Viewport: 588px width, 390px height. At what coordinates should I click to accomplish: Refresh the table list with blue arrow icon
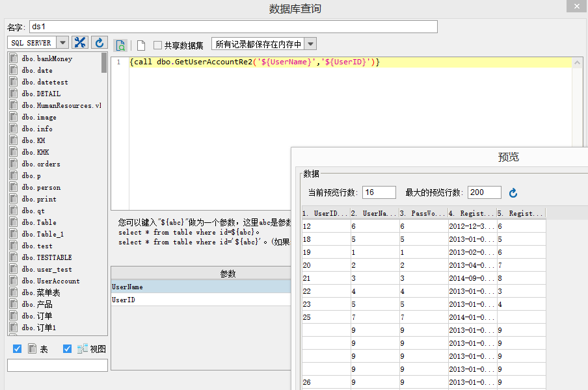[99, 42]
